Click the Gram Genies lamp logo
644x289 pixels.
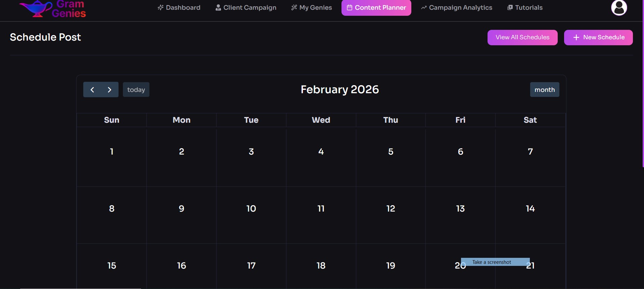(53, 8)
